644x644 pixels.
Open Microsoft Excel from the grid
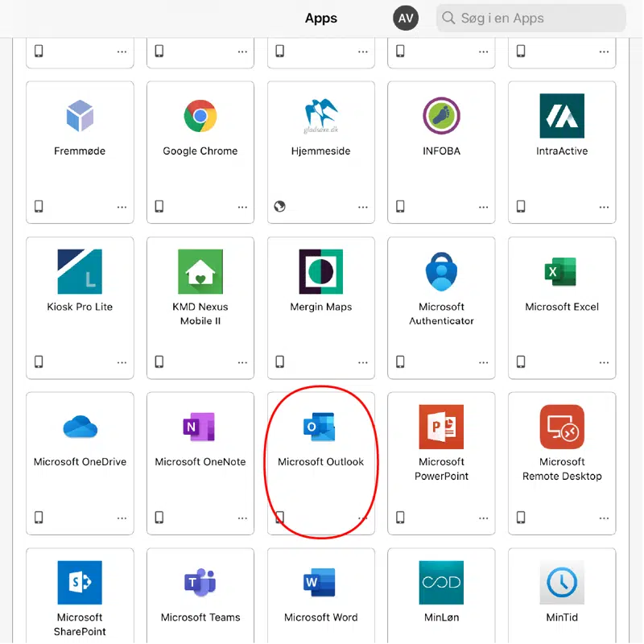coord(562,271)
